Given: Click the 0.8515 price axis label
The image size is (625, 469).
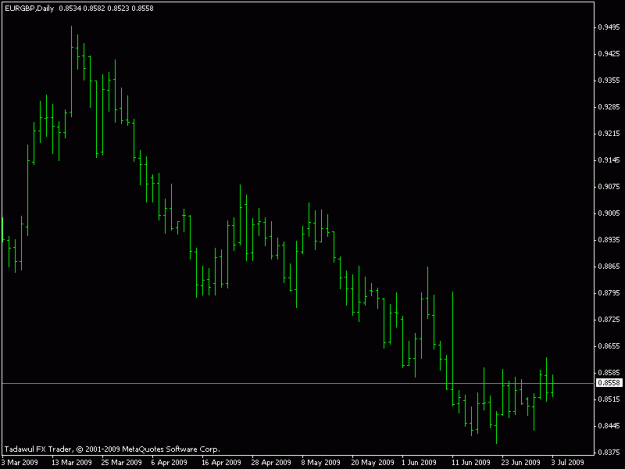Looking at the screenshot, I should tap(609, 399).
